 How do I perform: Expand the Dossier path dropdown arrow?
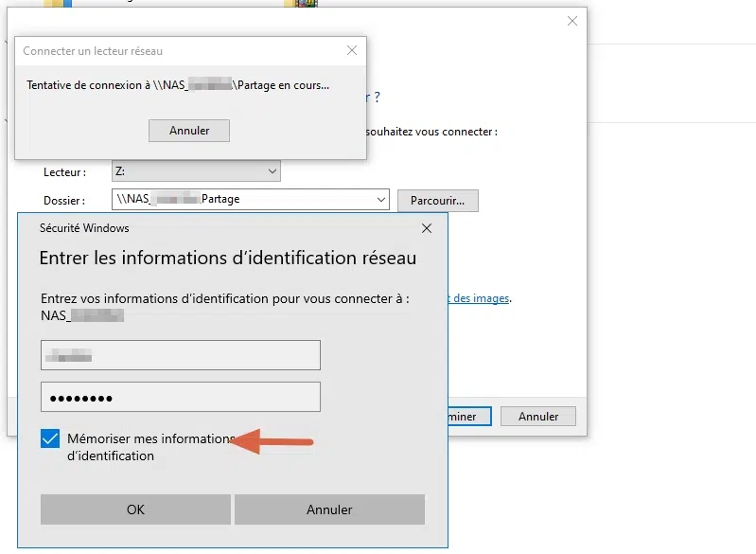click(x=381, y=200)
